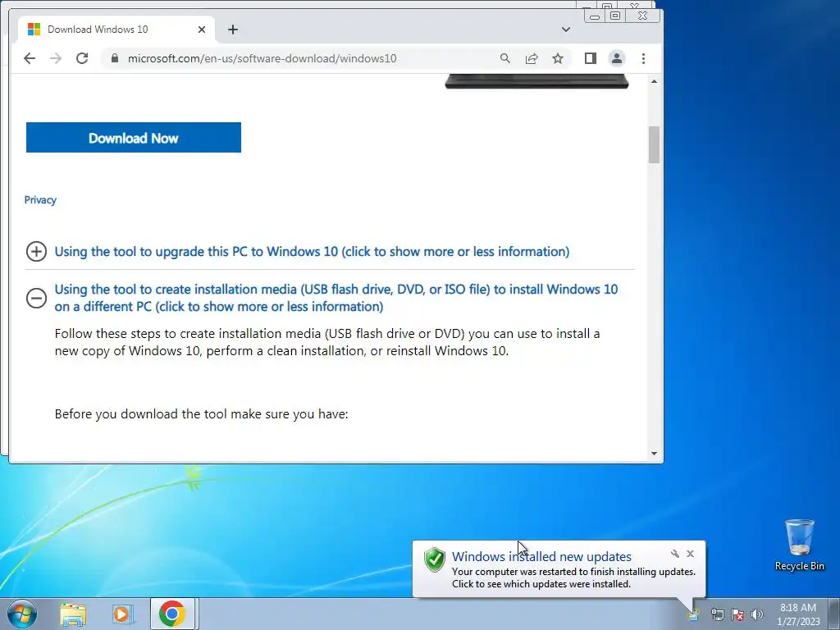Click the volume speaker tray icon

757,614
